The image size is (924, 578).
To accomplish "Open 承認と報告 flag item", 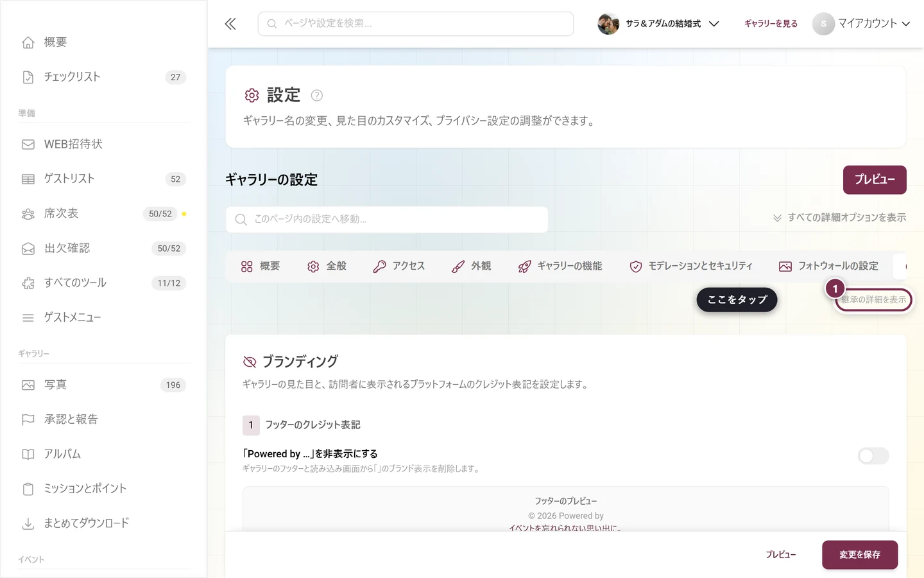I will point(103,420).
